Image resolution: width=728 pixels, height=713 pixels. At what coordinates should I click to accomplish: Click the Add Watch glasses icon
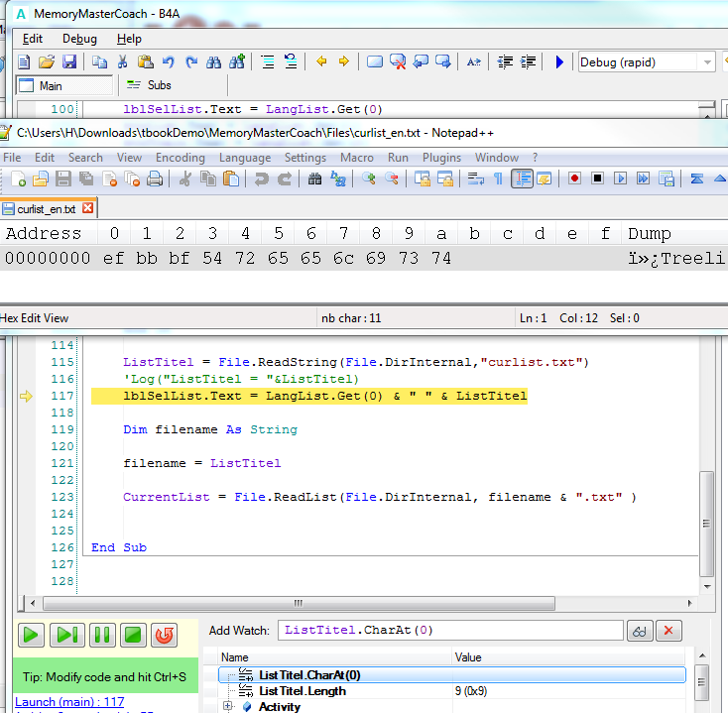click(x=640, y=631)
